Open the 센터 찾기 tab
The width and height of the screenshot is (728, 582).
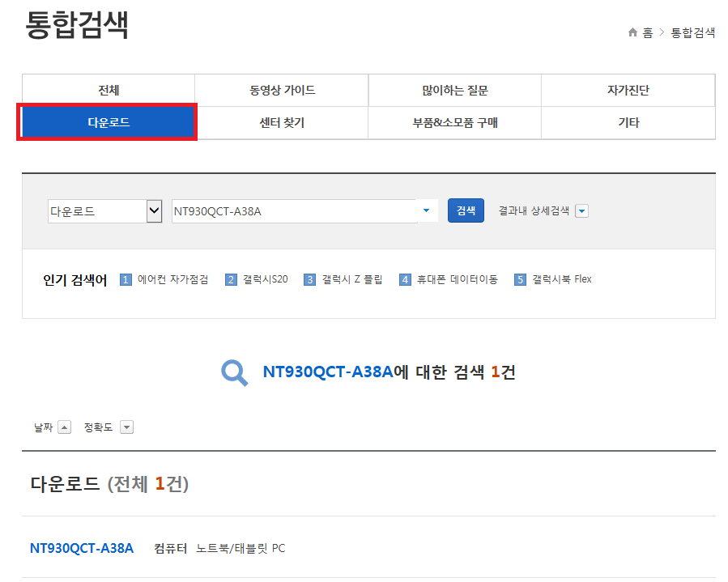pyautogui.click(x=282, y=122)
